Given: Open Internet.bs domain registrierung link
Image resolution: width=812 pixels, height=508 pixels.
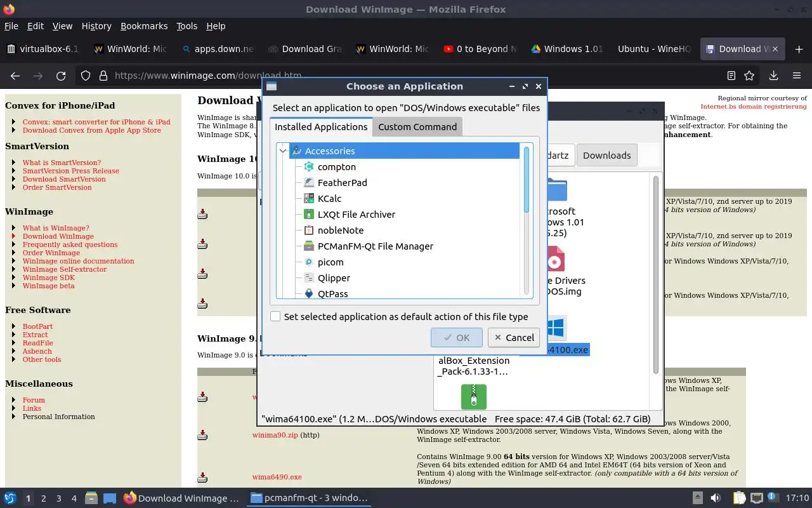Looking at the screenshot, I should click(754, 107).
